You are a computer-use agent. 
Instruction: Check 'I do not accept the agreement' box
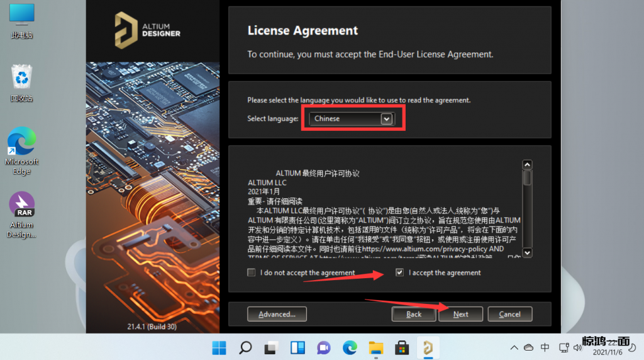coord(252,273)
